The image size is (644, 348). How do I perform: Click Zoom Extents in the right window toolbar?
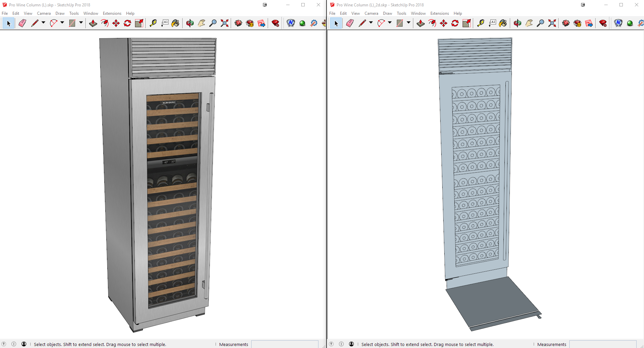(x=552, y=23)
